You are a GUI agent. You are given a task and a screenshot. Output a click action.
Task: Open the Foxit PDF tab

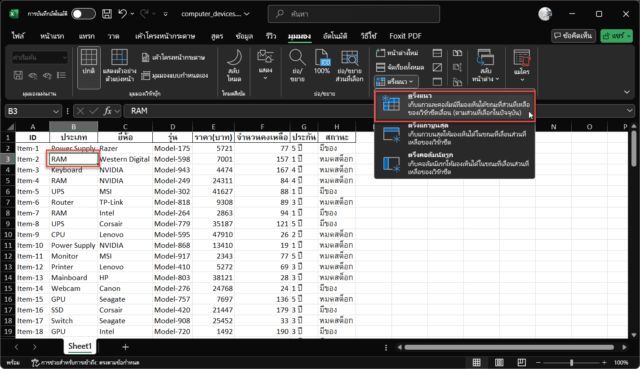(405, 36)
